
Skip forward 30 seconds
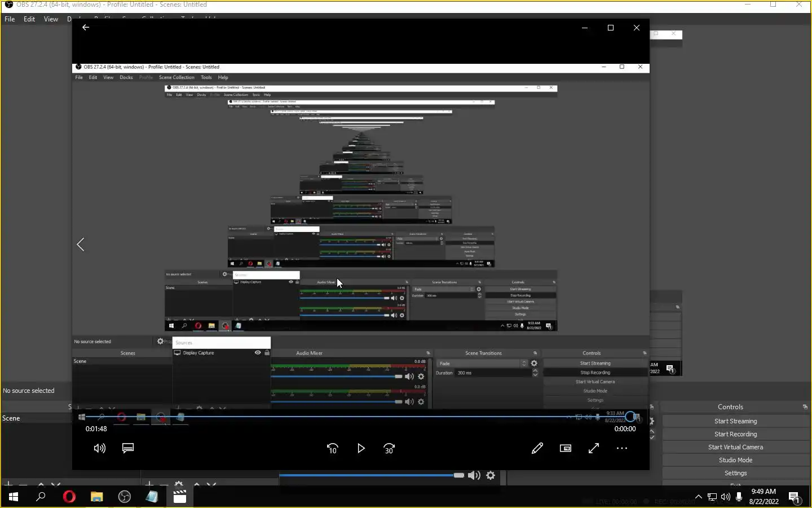pos(389,448)
